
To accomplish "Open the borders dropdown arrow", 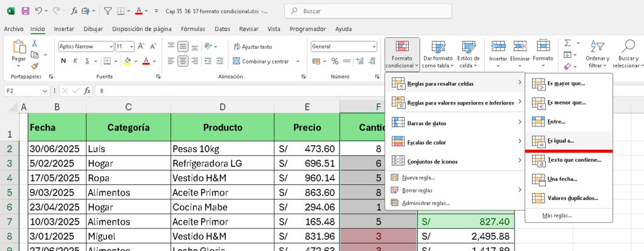I will [115, 61].
